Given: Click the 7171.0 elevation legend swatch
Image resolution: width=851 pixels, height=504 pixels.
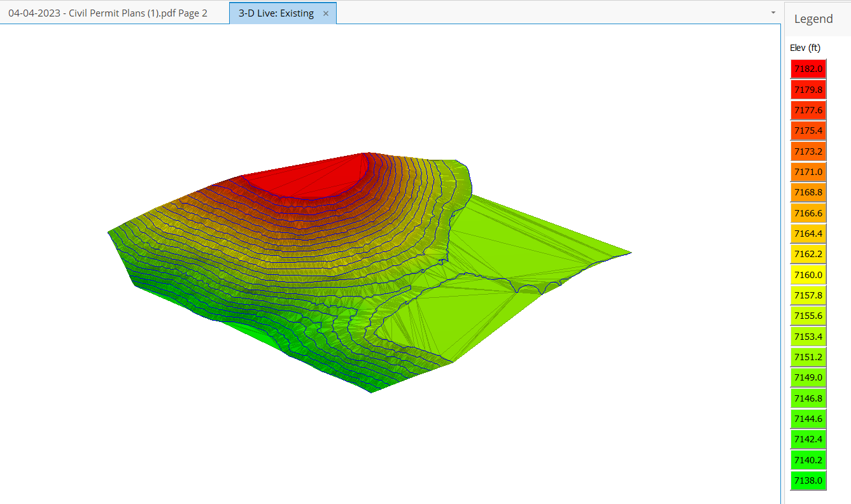Looking at the screenshot, I should tap(808, 172).
